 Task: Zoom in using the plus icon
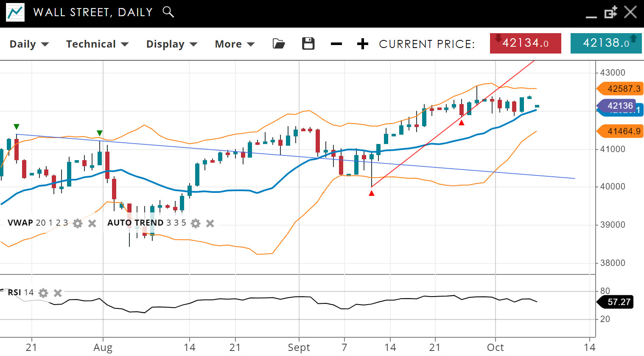(x=362, y=44)
